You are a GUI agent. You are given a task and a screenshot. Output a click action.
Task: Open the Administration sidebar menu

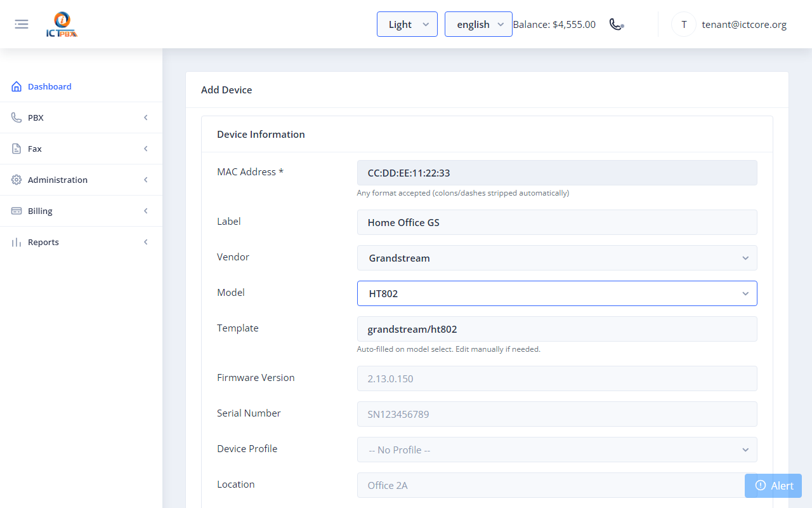coord(81,180)
